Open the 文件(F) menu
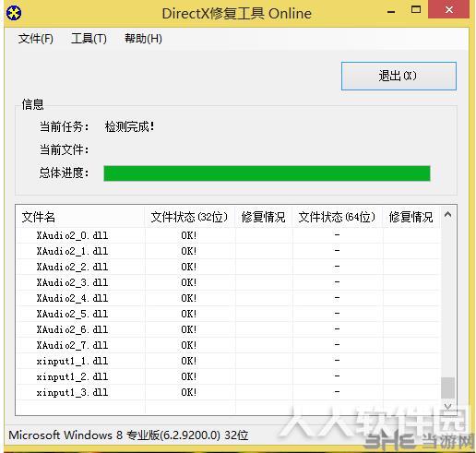 (36, 39)
